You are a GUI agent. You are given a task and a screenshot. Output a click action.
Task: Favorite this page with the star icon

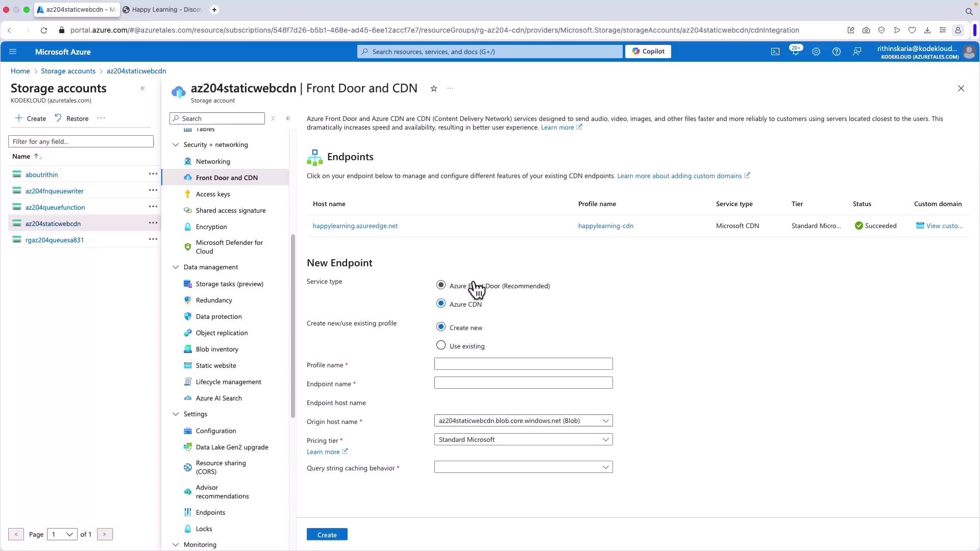click(x=433, y=89)
